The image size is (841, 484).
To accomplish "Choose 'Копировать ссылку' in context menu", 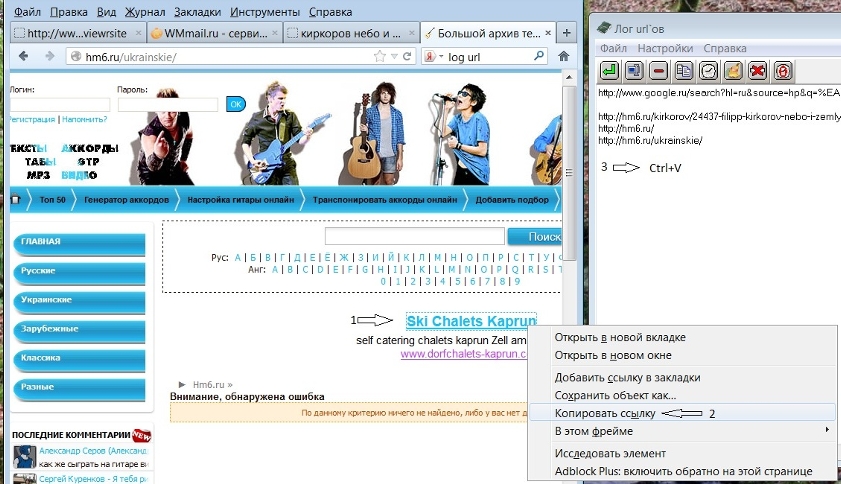I will pos(605,413).
